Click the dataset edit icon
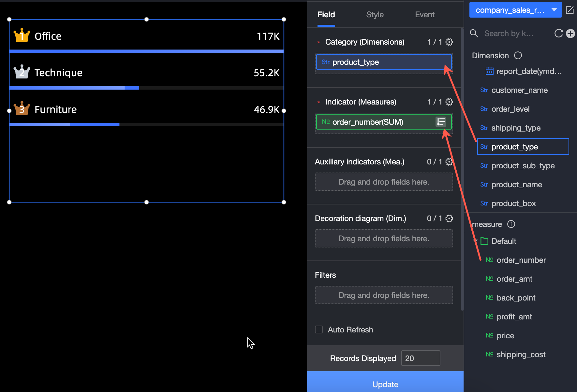The width and height of the screenshot is (577, 392). tap(570, 10)
